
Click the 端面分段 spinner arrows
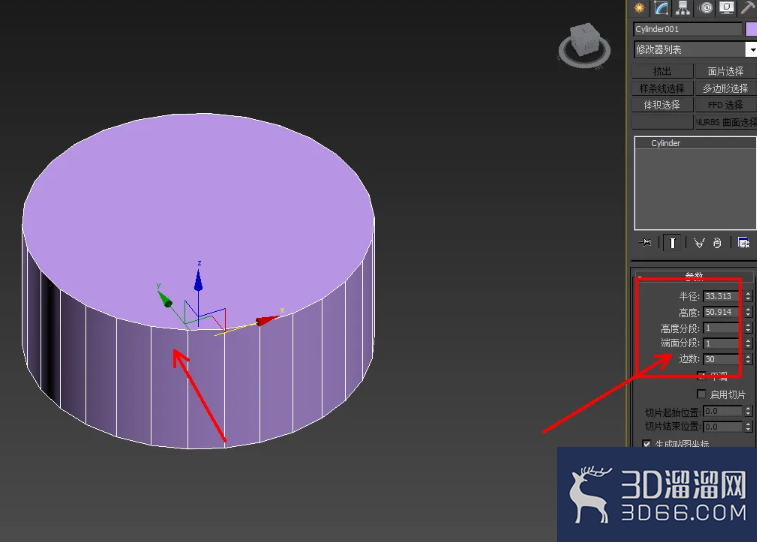point(748,343)
